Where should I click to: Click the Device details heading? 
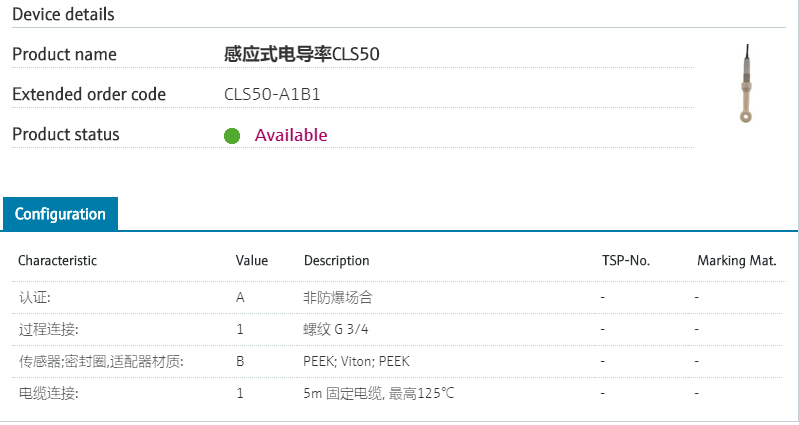63,14
